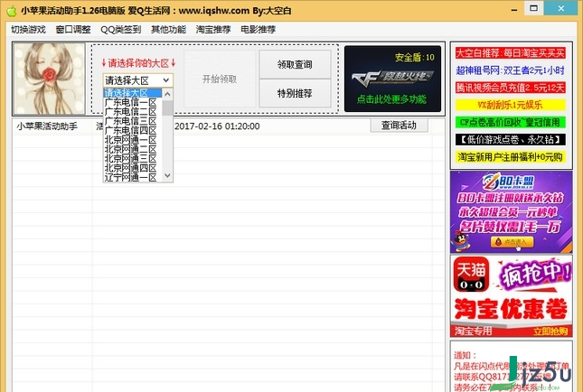The image size is (583, 392).
Task: Choose 广东电信三区 from the list
Action: [132, 121]
